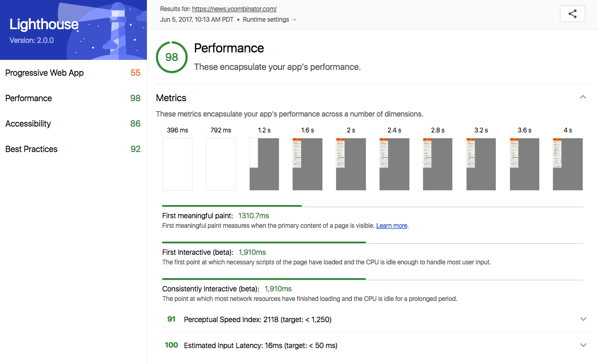597x364 pixels.
Task: Click the First meaningful paint timeline bar
Action: (232, 206)
